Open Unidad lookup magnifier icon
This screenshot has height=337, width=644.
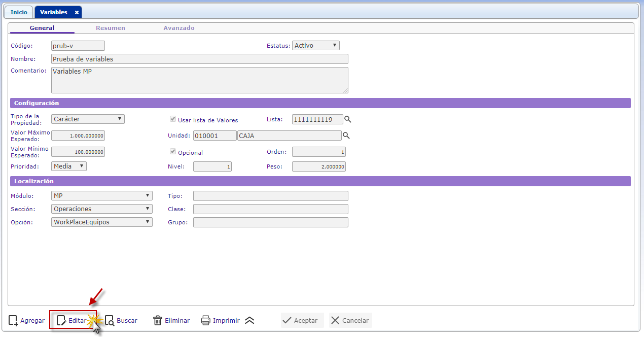coord(346,136)
